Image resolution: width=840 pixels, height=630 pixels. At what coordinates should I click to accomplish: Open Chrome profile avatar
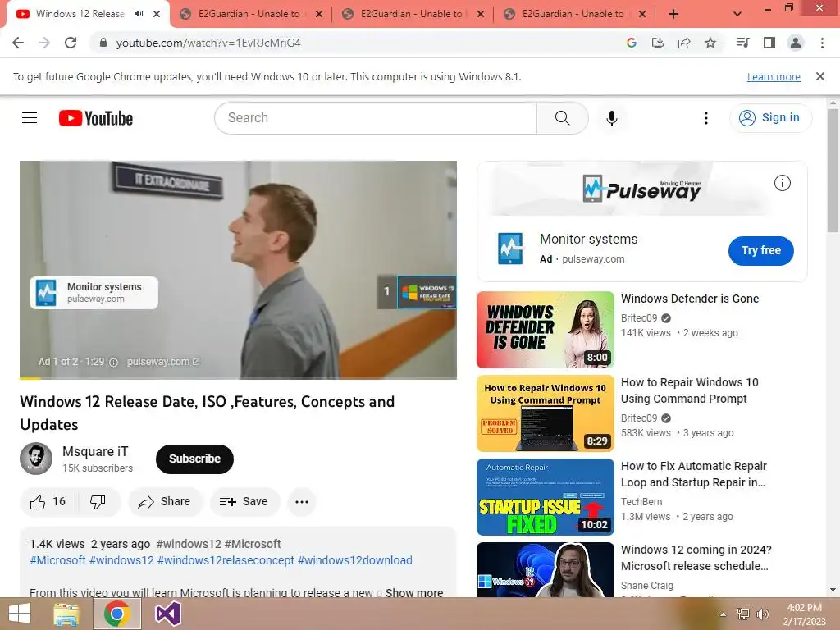(796, 43)
